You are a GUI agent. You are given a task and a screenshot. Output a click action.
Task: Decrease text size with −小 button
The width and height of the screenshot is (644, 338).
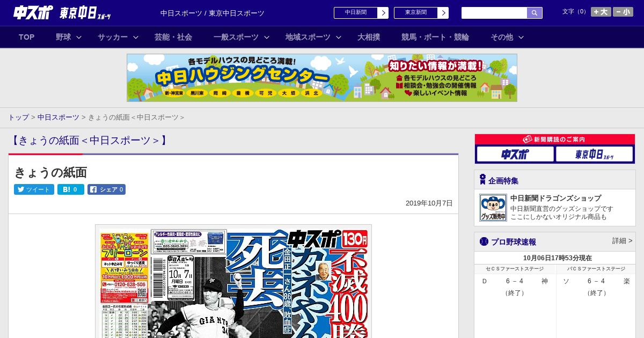point(623,12)
